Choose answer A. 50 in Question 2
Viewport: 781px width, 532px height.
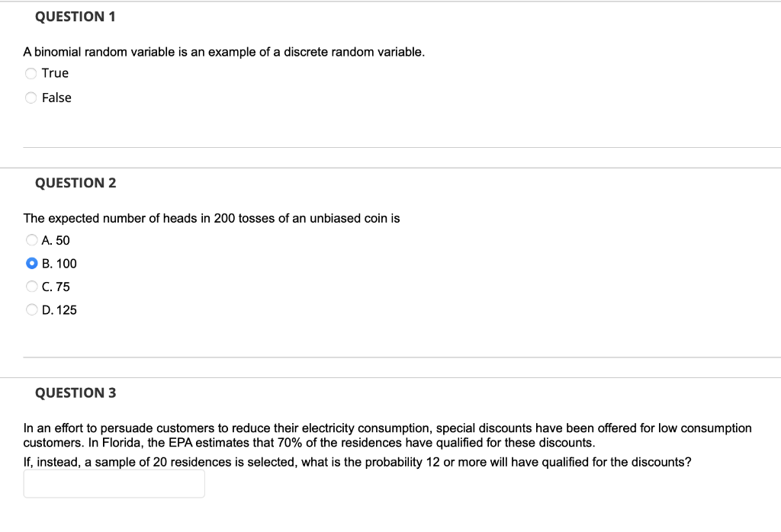coord(32,240)
